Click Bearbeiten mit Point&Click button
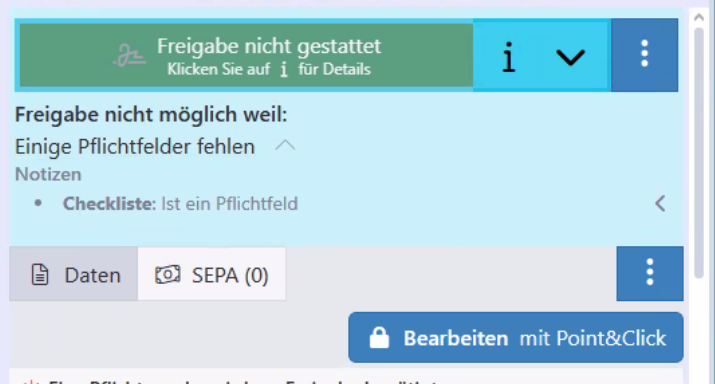 [516, 337]
